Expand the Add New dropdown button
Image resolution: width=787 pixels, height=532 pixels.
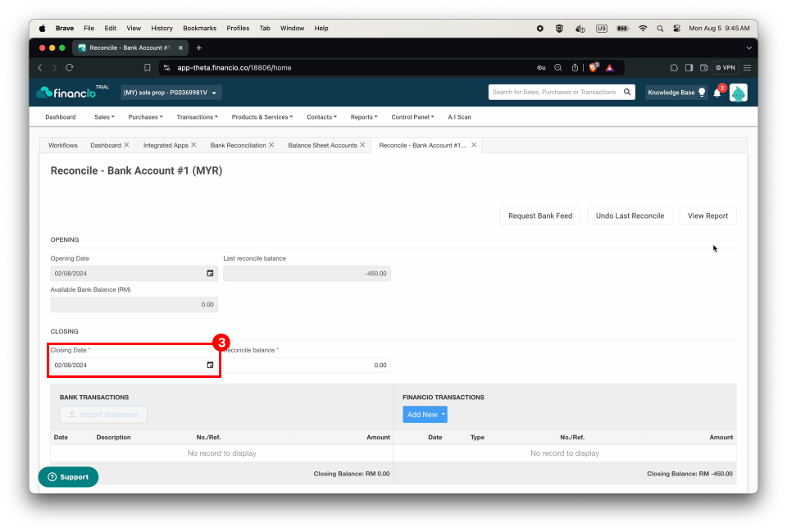[x=425, y=415]
